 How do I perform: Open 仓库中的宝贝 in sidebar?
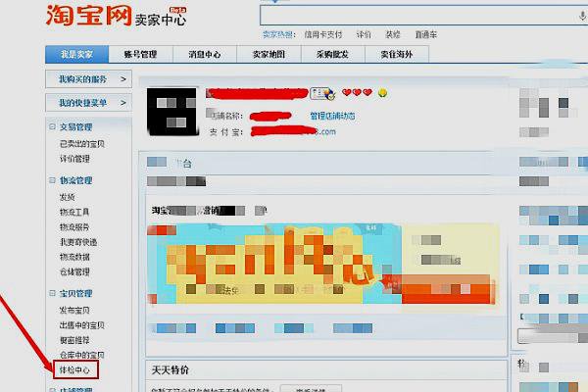point(82,355)
